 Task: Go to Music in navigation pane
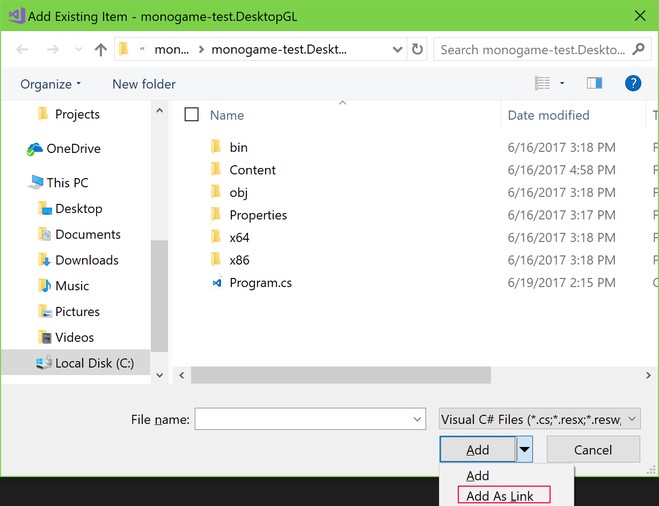click(72, 286)
